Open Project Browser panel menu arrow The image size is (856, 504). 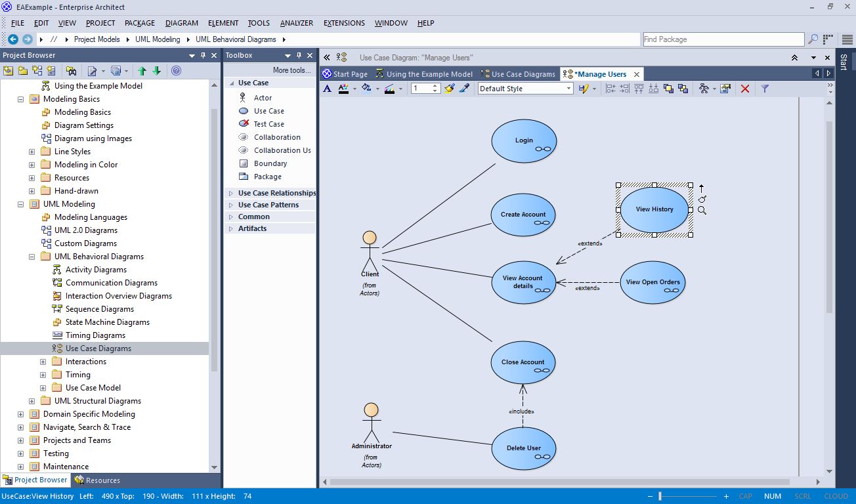point(192,56)
